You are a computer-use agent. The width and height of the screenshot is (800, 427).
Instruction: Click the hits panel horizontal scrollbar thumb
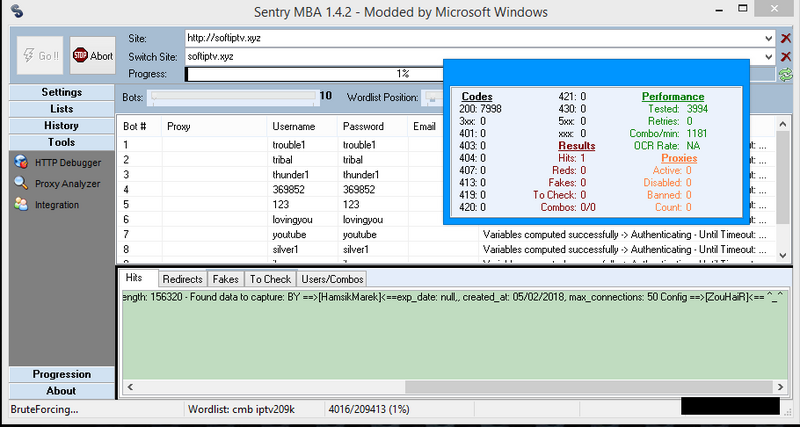point(589,387)
